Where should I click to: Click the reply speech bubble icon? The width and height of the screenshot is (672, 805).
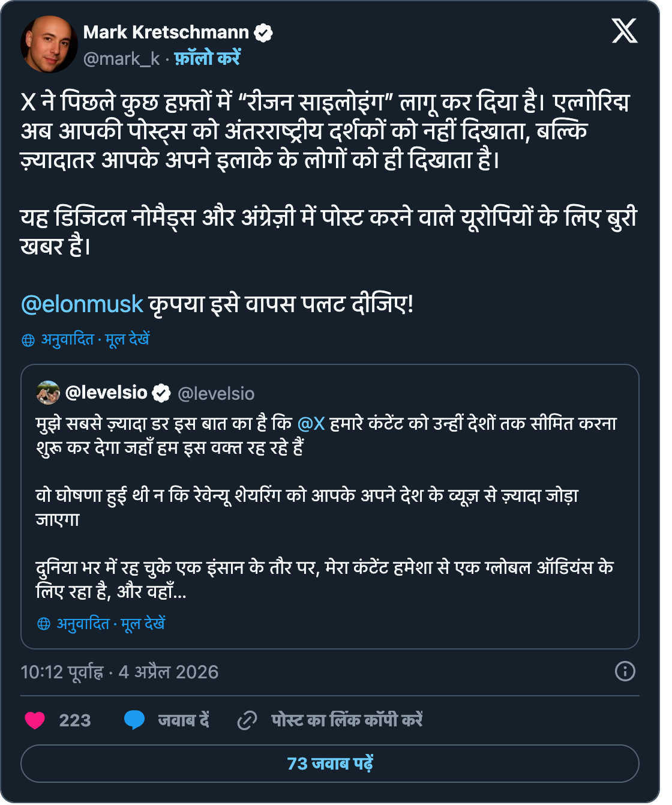point(134,720)
